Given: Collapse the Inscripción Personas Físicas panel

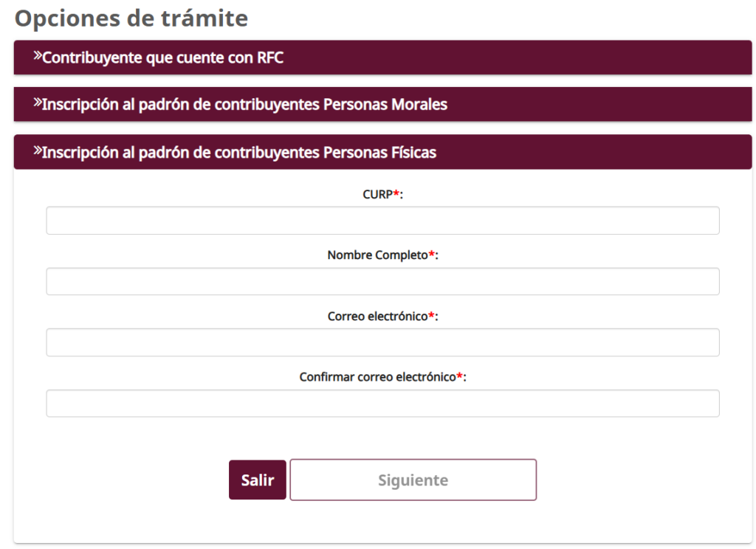Looking at the screenshot, I should [238, 153].
